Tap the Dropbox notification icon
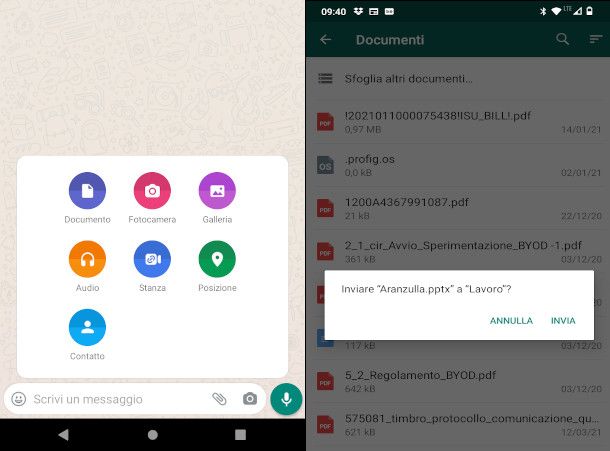Viewport: 610px width, 451px height. 358,12
